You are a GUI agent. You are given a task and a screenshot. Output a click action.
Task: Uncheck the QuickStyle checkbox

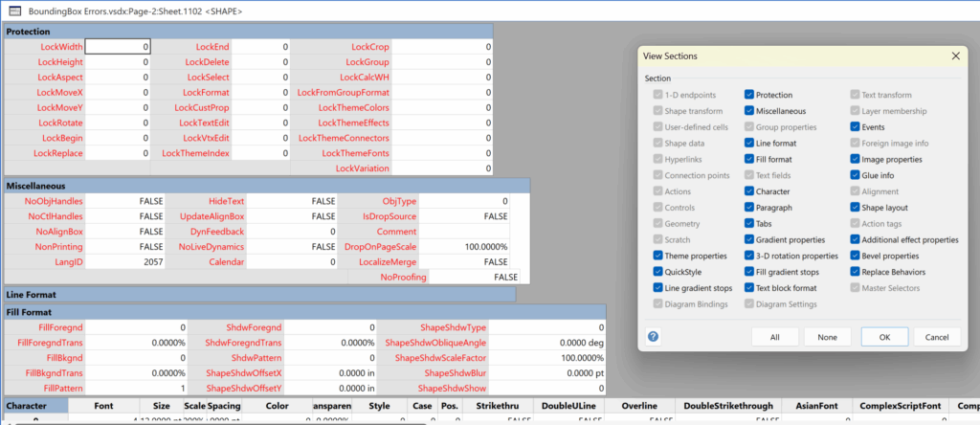point(657,272)
